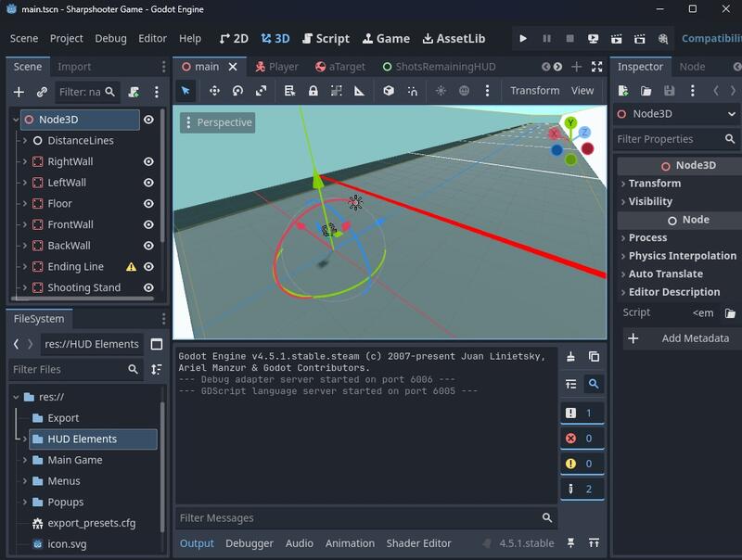This screenshot has width=742, height=560.
Task: Toggle preview sunlight icon
Action: point(441,90)
